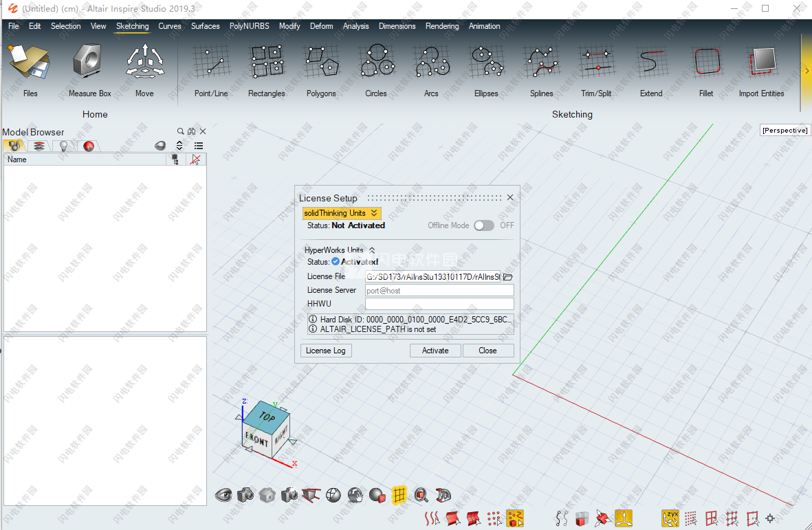Close the License Setup dialog with X
Viewport: 812px width, 530px height.
coord(510,197)
